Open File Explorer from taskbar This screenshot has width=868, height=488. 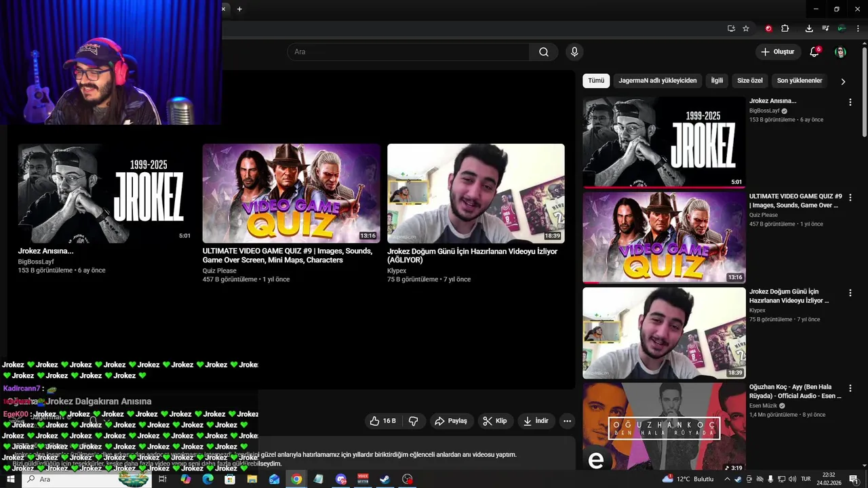pyautogui.click(x=252, y=479)
